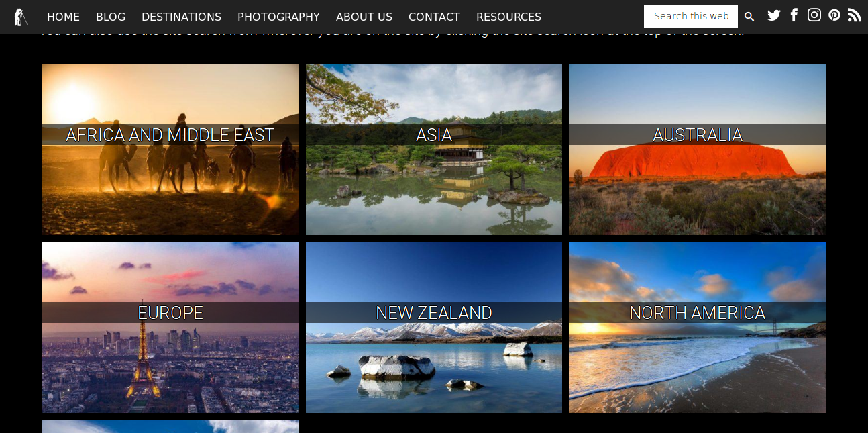Open the New Zealand destination thumbnail
This screenshot has height=433, width=868.
coord(433,326)
